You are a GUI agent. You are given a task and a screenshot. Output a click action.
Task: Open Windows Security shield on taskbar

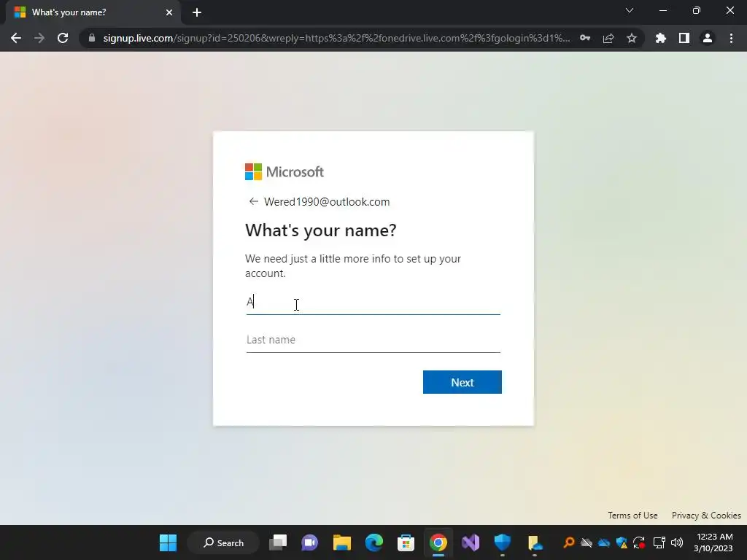point(502,542)
